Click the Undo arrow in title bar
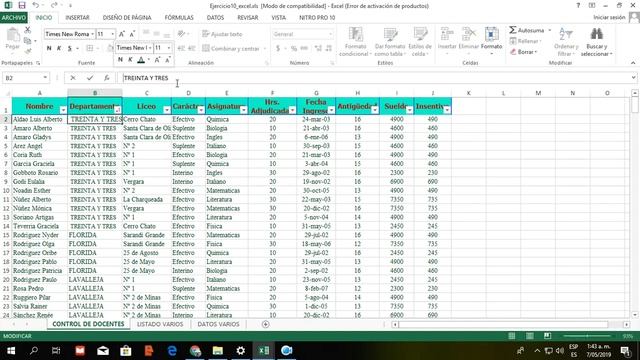640x360 pixels. pos(36,5)
